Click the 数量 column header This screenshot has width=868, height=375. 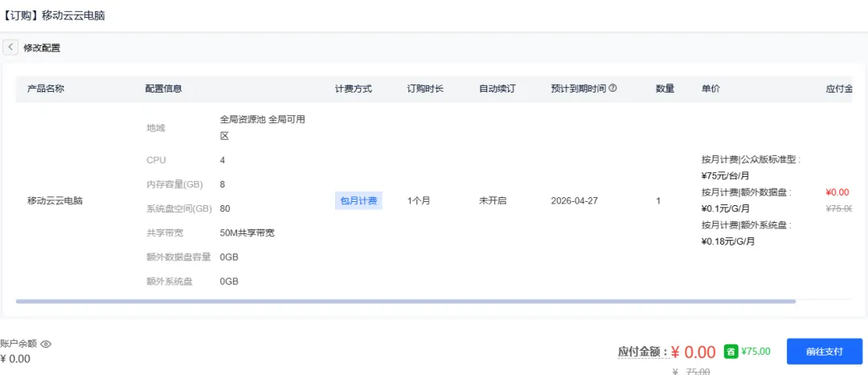click(x=665, y=89)
